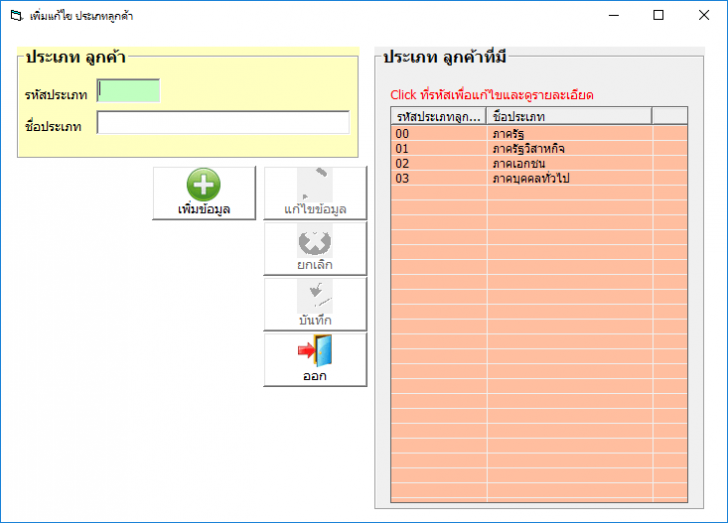Click the บันทึก save button

pos(315,304)
